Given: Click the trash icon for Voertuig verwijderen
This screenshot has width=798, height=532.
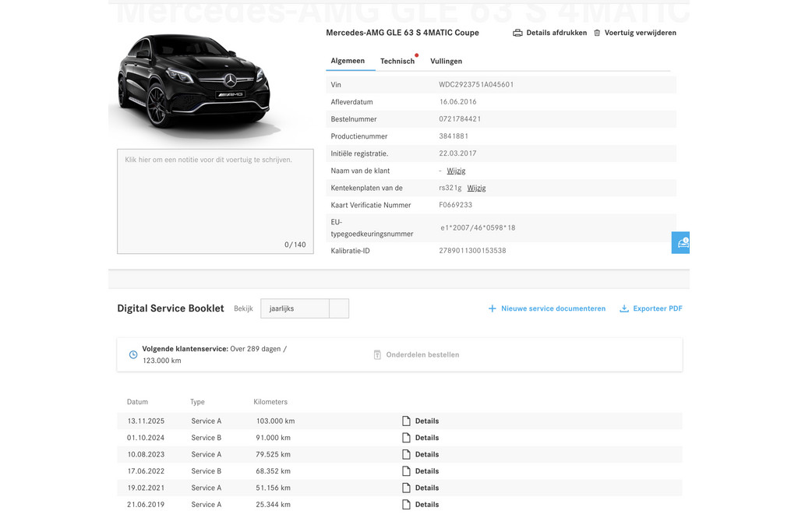Looking at the screenshot, I should pos(597,33).
